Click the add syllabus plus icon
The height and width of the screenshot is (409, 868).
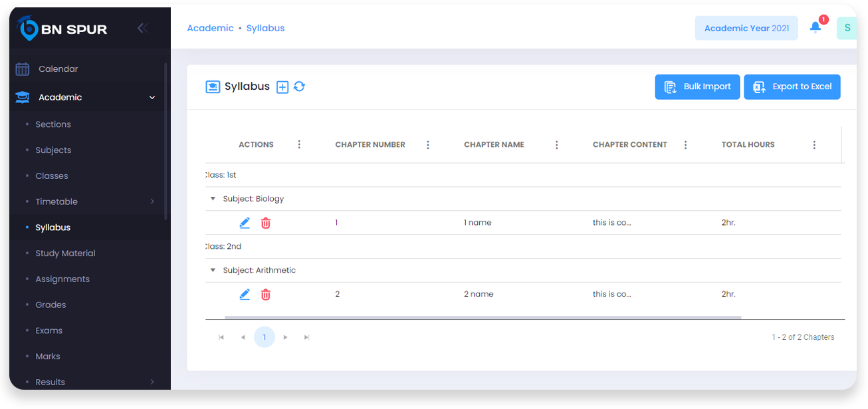pyautogui.click(x=282, y=87)
